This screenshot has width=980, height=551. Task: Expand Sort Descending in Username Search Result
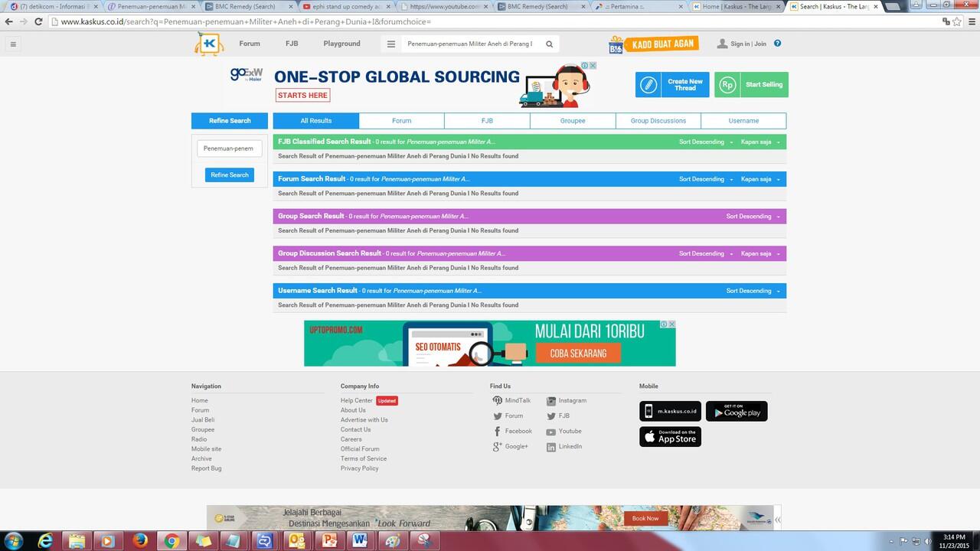tap(753, 291)
